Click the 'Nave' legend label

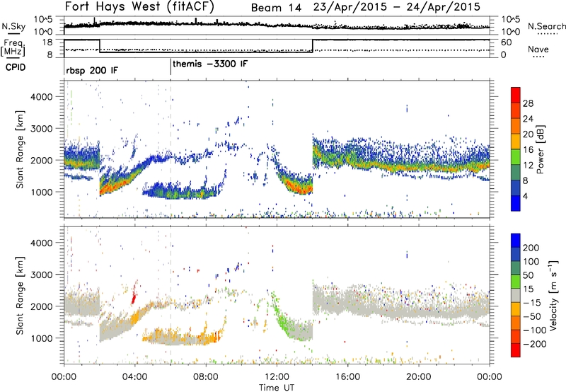(538, 49)
